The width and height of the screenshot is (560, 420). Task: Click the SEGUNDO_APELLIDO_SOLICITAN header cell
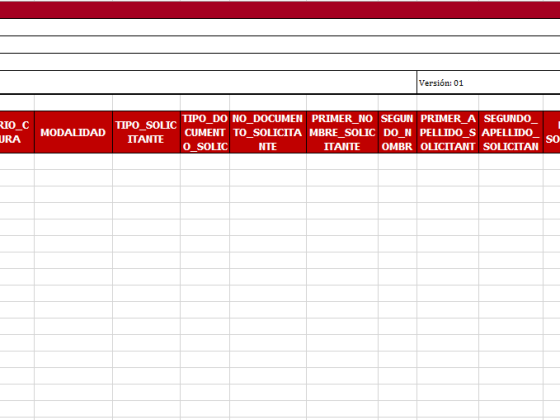[511, 132]
